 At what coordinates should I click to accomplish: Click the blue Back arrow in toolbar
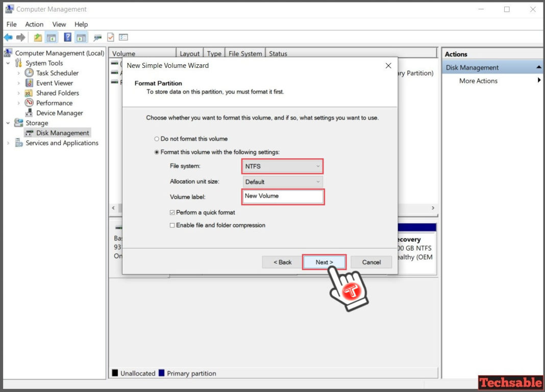tap(8, 37)
